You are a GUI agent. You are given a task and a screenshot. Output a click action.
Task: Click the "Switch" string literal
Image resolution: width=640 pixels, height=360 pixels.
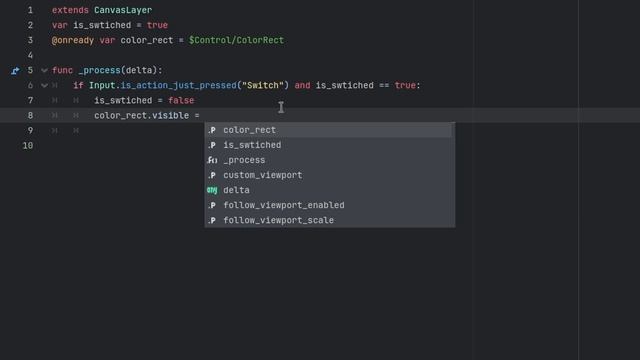[262, 85]
